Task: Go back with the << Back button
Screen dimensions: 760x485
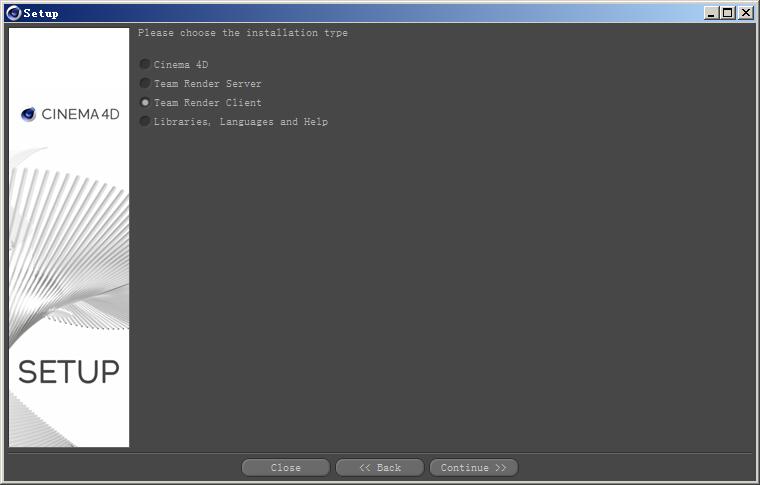Action: (x=380, y=468)
